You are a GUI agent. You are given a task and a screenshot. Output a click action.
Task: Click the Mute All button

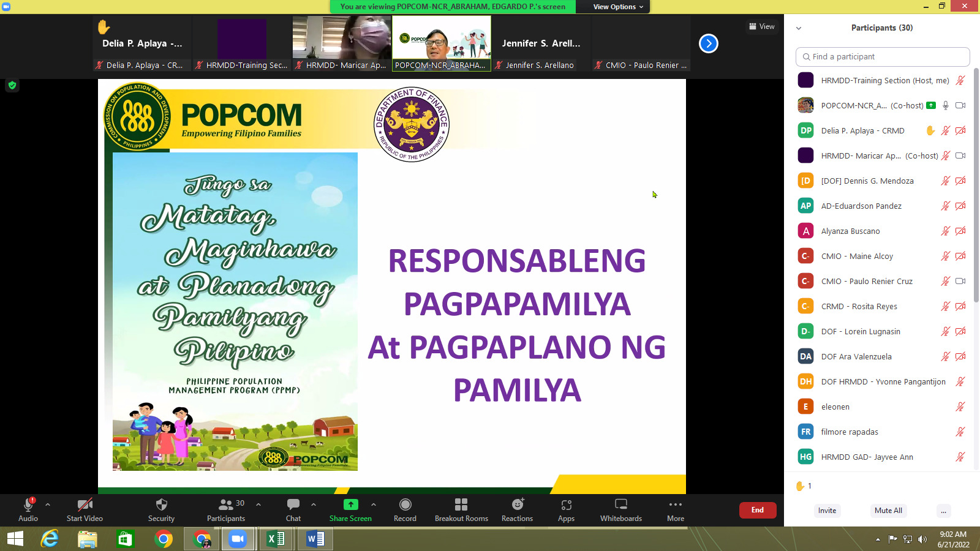coord(888,511)
